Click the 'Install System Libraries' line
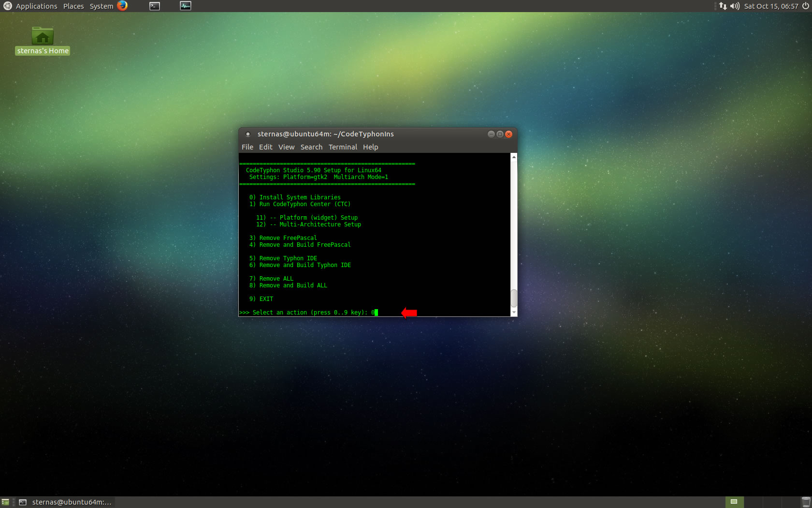812x508 pixels. 295,197
